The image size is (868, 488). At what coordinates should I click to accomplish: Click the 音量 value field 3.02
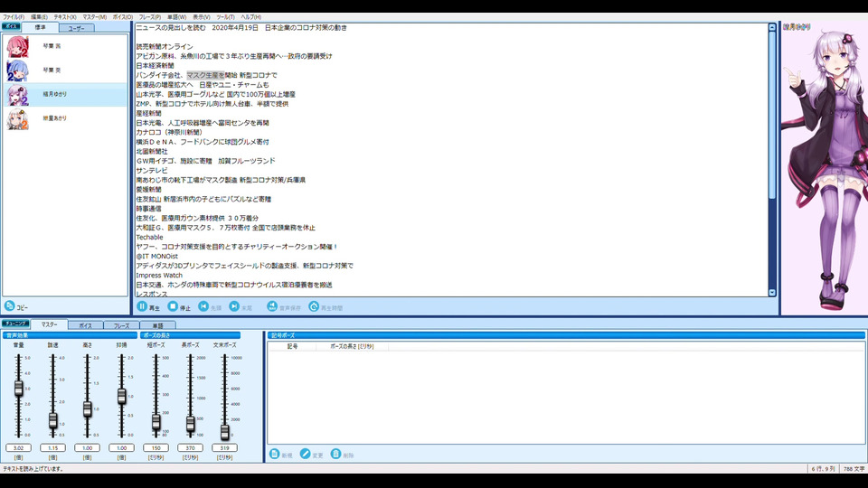tap(19, 447)
